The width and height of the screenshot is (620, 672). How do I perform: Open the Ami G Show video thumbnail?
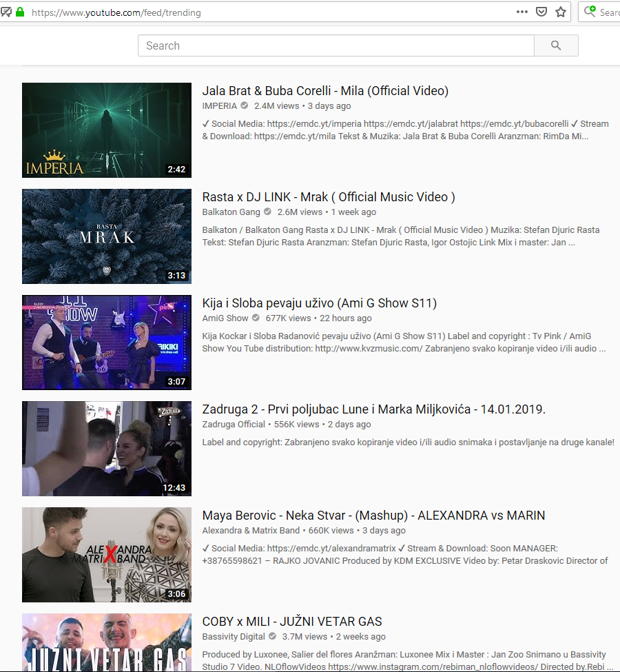tap(107, 343)
